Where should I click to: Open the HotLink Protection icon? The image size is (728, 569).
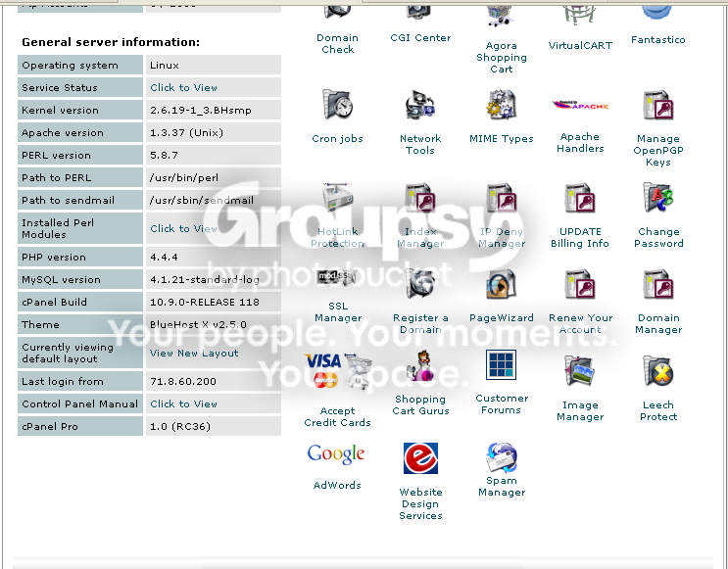337,198
